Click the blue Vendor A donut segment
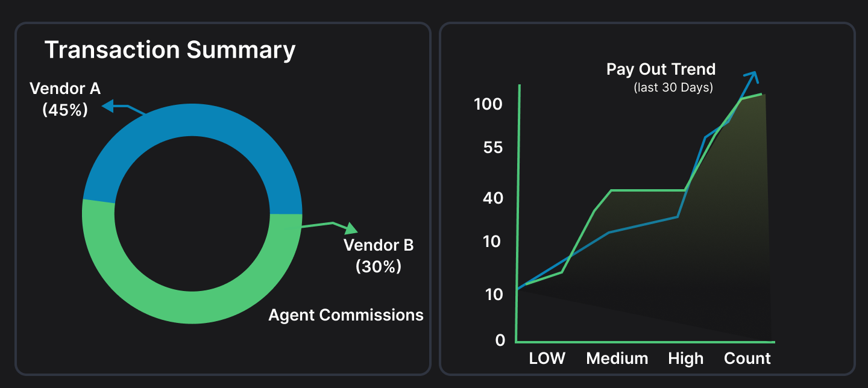 pyautogui.click(x=192, y=120)
